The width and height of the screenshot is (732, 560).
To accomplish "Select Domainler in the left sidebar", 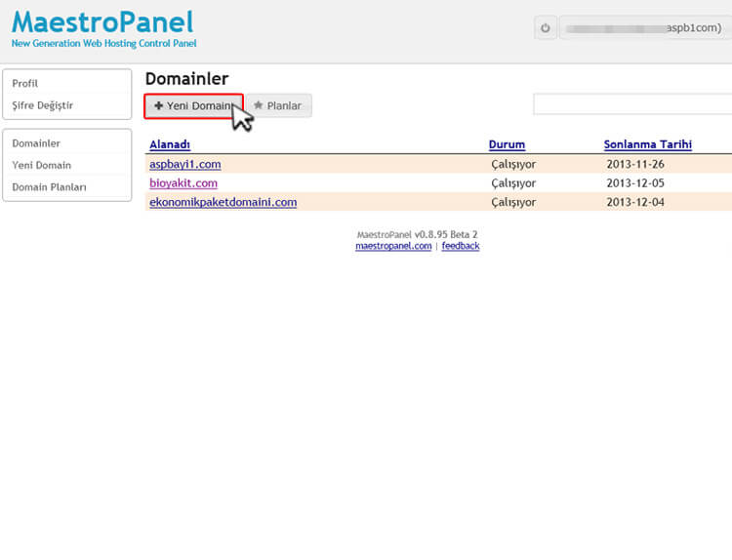I will click(x=36, y=143).
